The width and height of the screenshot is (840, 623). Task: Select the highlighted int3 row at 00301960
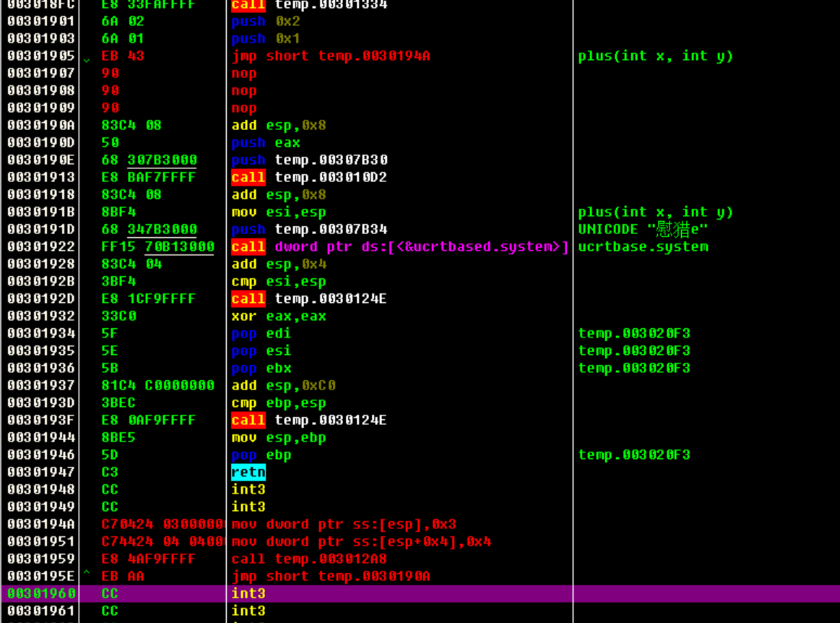point(248,593)
